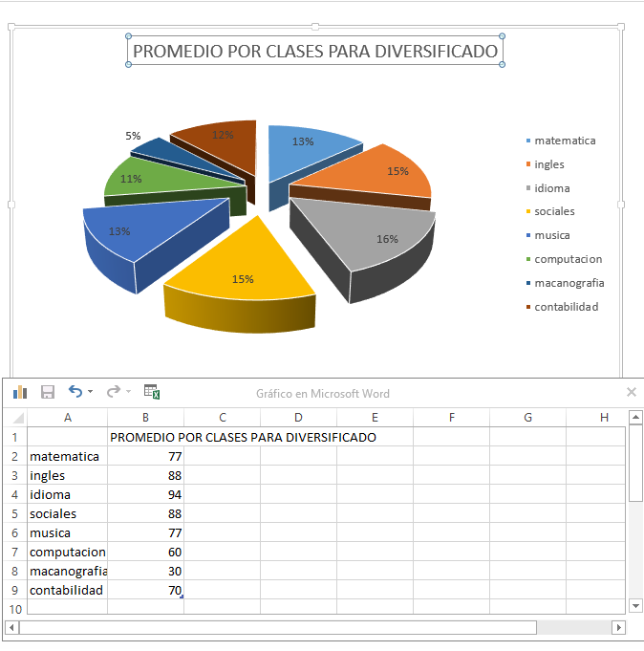Image resolution: width=644 pixels, height=651 pixels.
Task: Select the yellow 15% sociales pie slice
Action: pyautogui.click(x=243, y=266)
